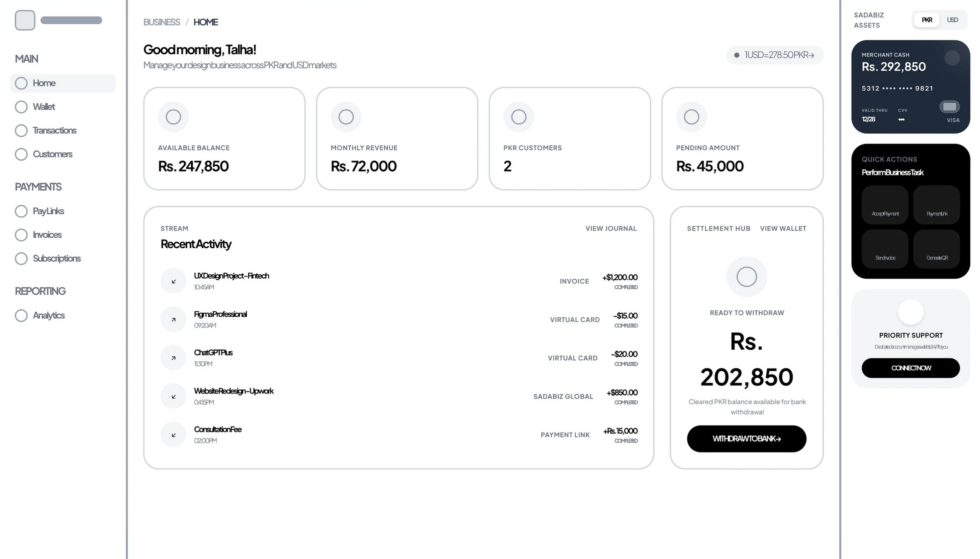Screen dimensions: 980x559
Task: Toggle the merchant card visibility switch
Action: point(949,107)
